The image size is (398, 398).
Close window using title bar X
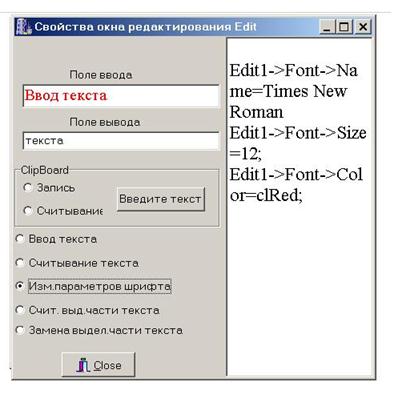(x=363, y=27)
